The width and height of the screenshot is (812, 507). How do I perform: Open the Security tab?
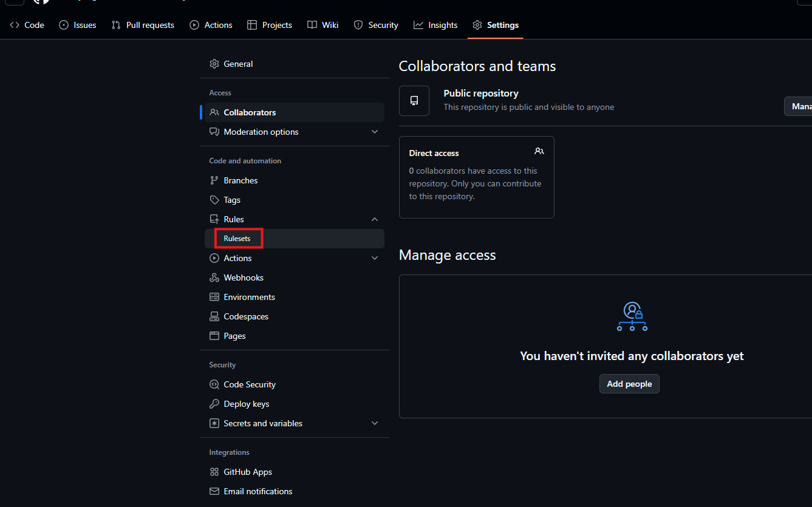tap(376, 25)
